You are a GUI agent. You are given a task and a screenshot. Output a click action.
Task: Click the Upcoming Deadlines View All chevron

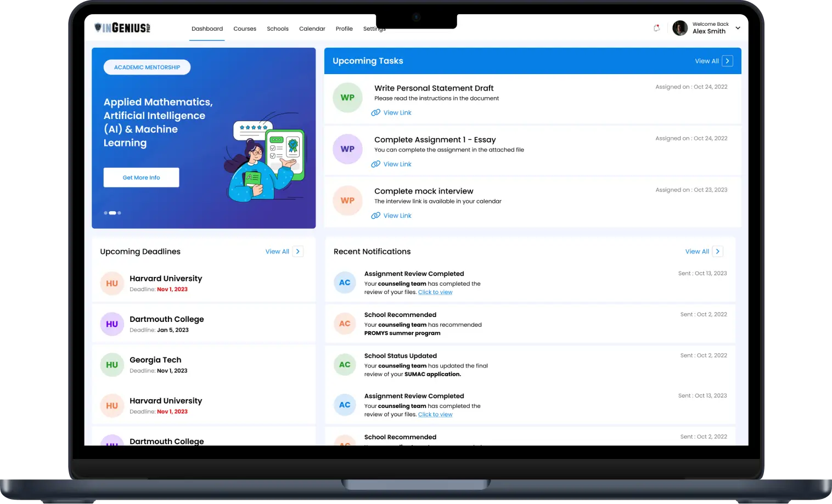pyautogui.click(x=298, y=252)
